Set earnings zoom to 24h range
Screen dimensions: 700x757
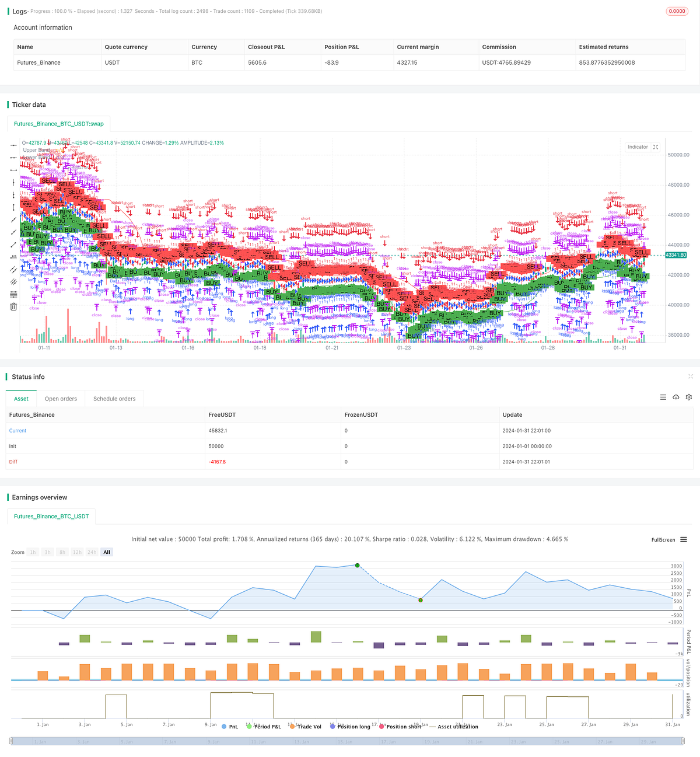(x=92, y=552)
